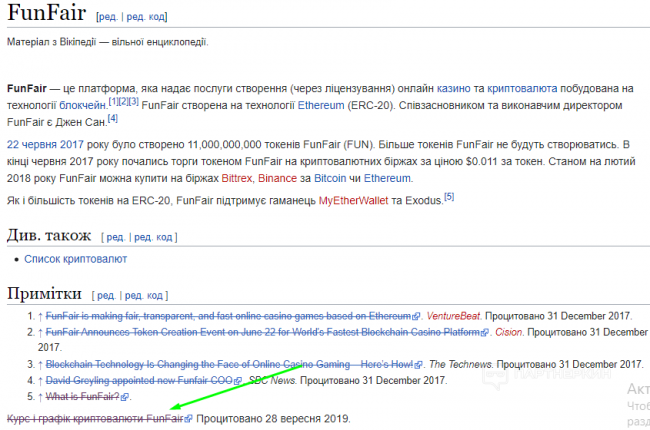Click external link icon after 'Курс і графік криптовалюти FunFair'
The image size is (650, 430).
(189, 419)
